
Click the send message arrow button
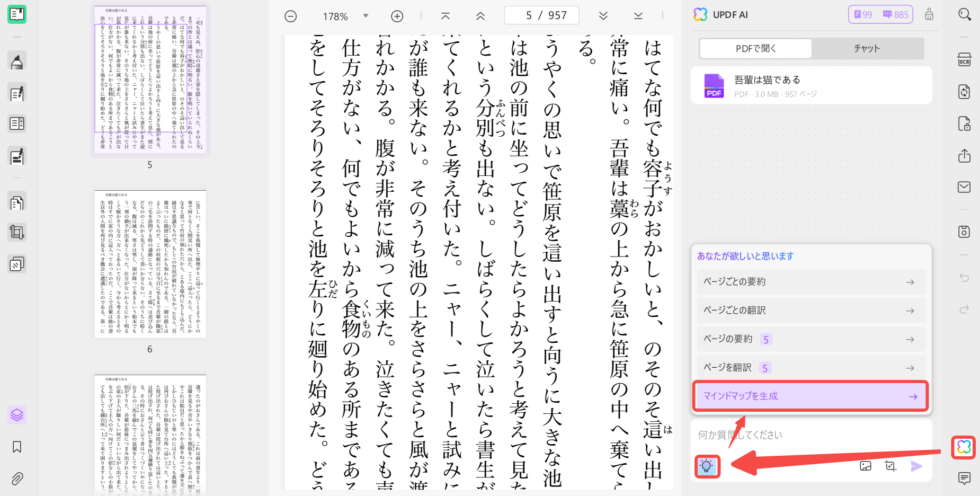click(x=916, y=466)
